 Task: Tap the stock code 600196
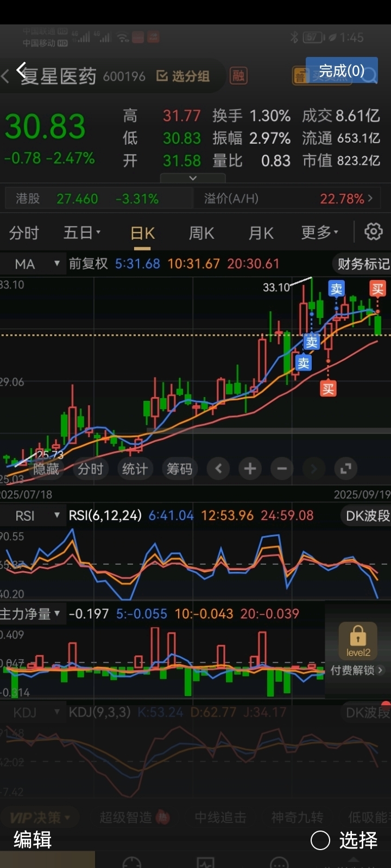click(124, 76)
